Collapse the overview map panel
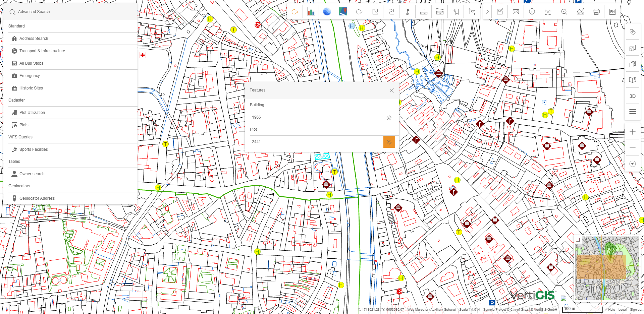 (578, 240)
